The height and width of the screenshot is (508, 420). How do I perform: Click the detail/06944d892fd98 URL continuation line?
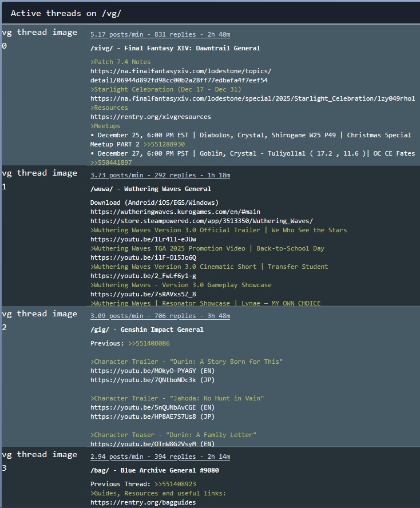pyautogui.click(x=179, y=80)
